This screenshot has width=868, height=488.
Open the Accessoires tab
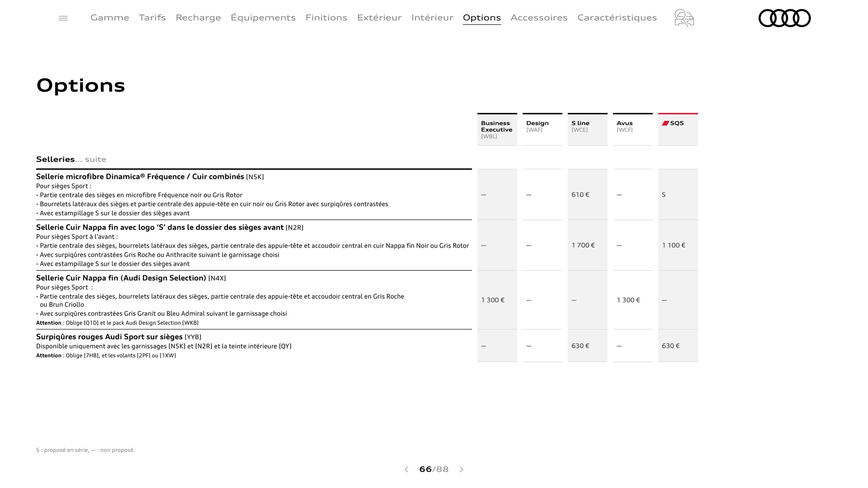point(539,17)
